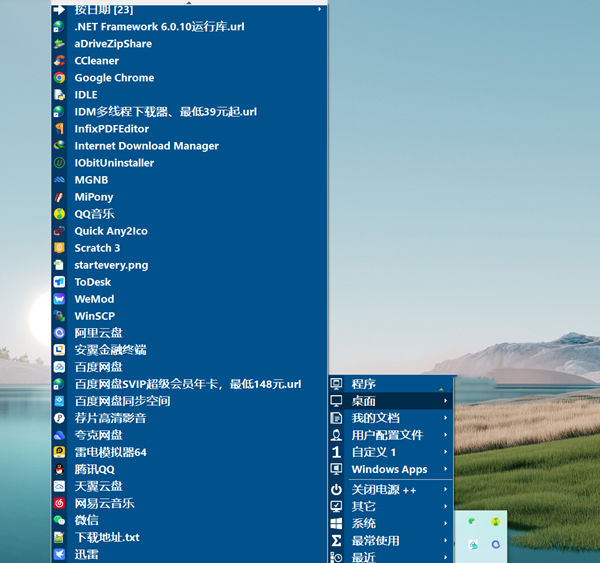Click the Scratch 3 icon
600x563 pixels.
point(60,248)
